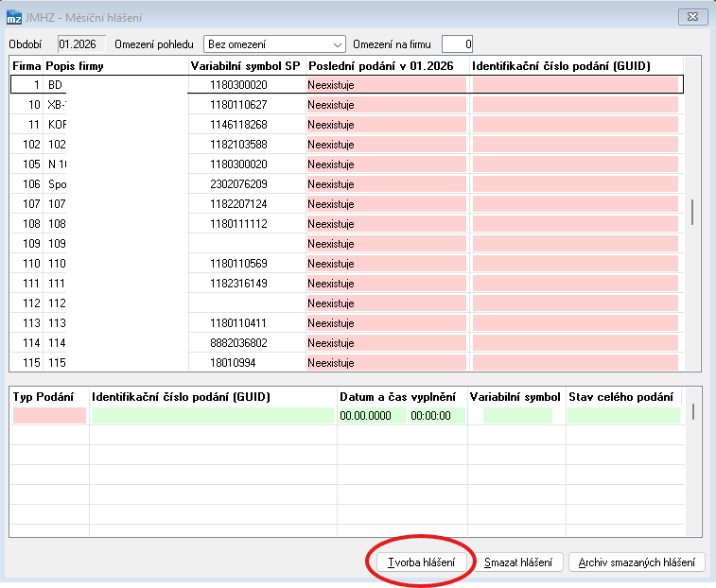Click variable symbol 1182316149
716x588 pixels.
click(238, 284)
